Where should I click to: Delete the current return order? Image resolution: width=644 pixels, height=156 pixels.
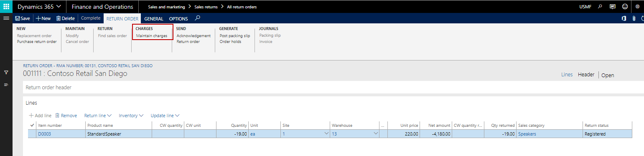point(66,18)
